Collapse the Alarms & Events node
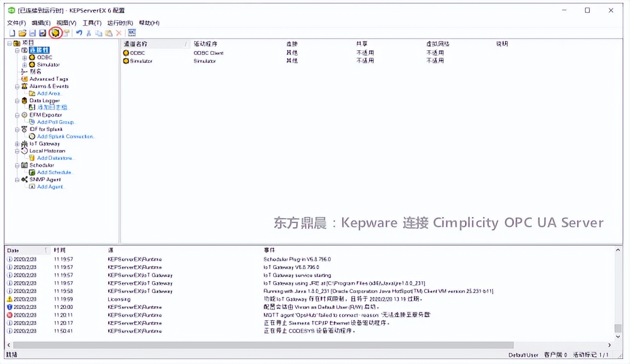 click(17, 87)
